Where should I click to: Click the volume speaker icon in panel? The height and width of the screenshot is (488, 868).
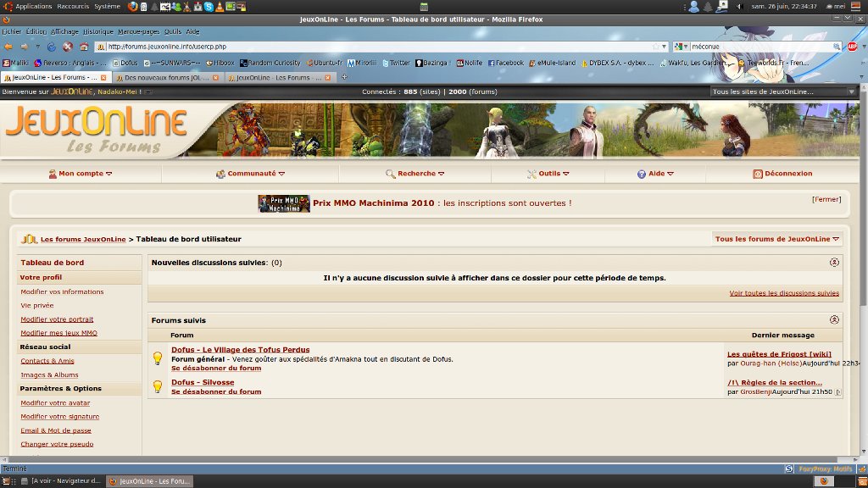tap(739, 7)
